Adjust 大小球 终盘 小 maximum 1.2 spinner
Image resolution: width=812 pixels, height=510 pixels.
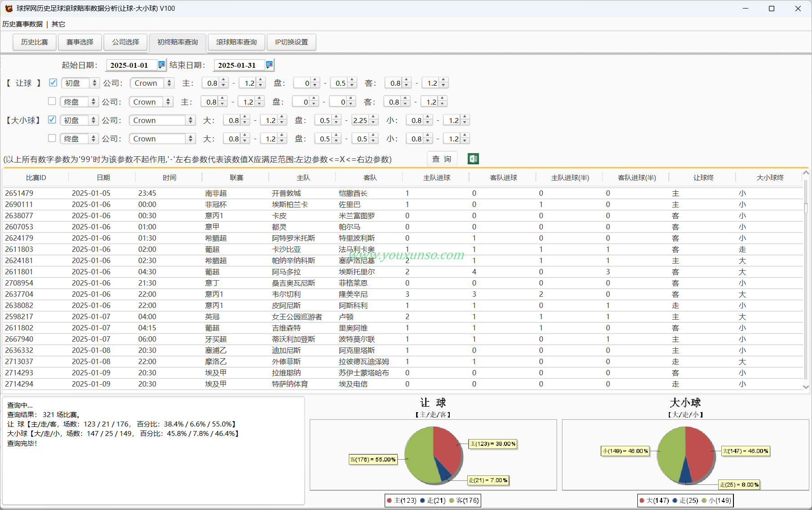click(456, 139)
